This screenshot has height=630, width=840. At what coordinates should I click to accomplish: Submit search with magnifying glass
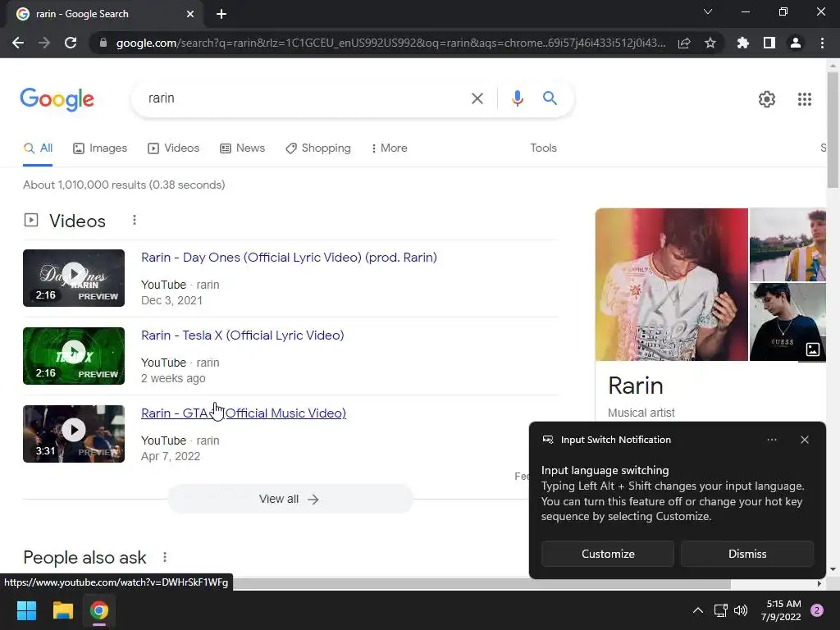click(x=550, y=98)
